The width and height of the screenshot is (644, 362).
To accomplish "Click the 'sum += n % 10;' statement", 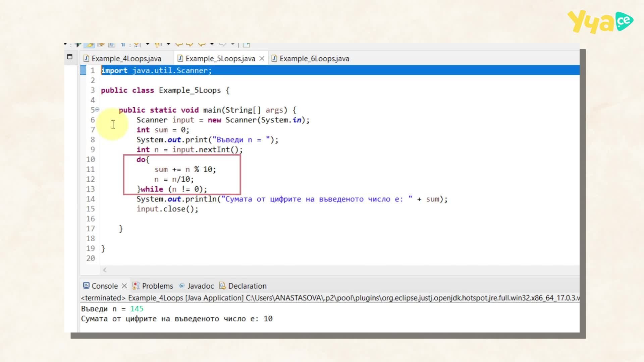I will (x=185, y=169).
